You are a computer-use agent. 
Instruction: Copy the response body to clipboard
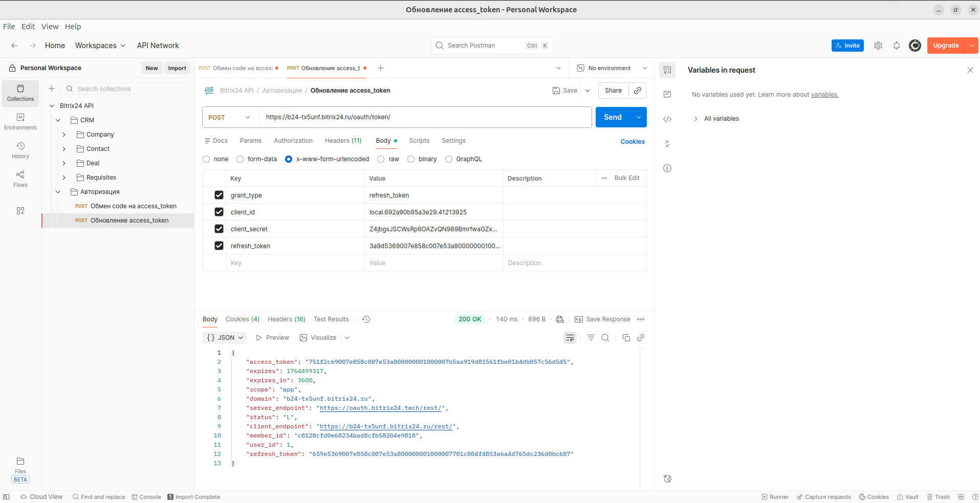click(626, 338)
